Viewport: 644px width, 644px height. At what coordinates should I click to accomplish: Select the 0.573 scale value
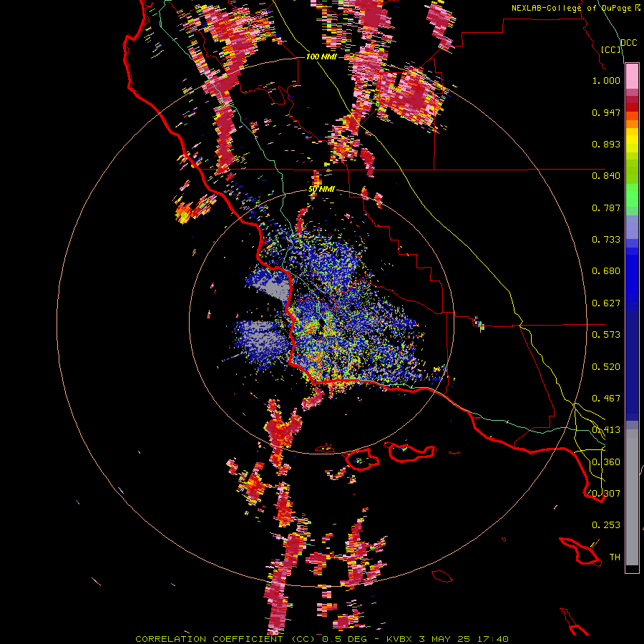pyautogui.click(x=606, y=335)
